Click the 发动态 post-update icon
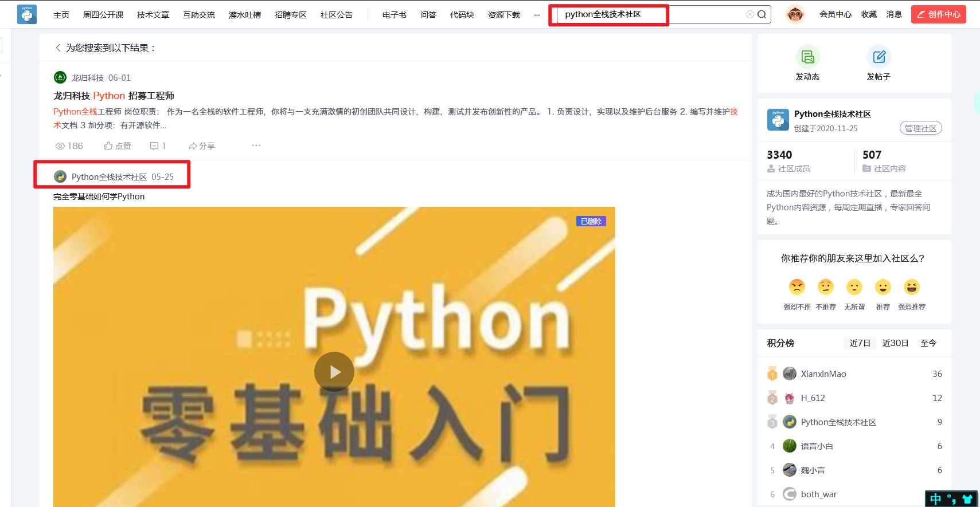980x507 pixels. click(x=807, y=57)
